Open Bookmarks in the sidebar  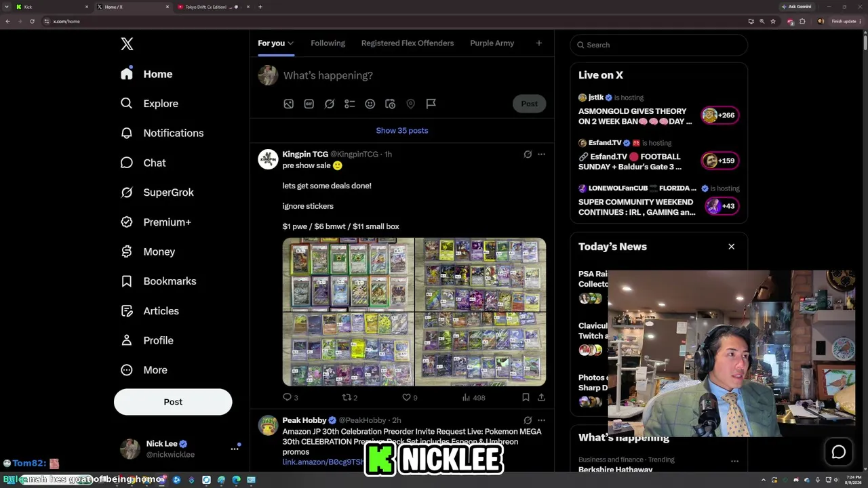(x=159, y=281)
